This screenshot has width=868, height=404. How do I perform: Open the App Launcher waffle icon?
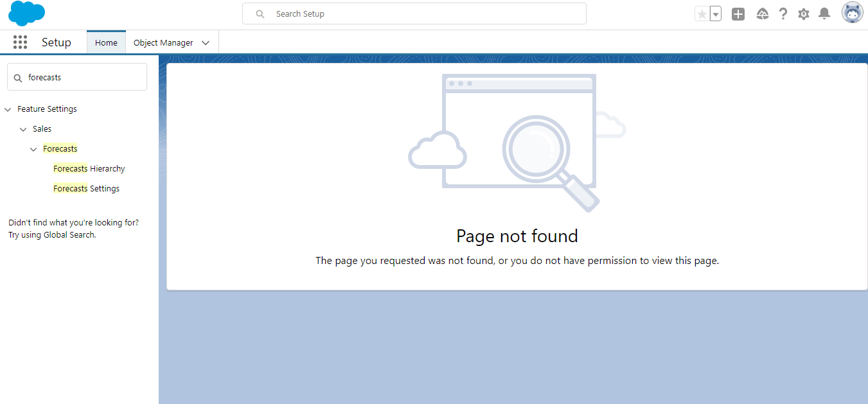click(x=20, y=42)
